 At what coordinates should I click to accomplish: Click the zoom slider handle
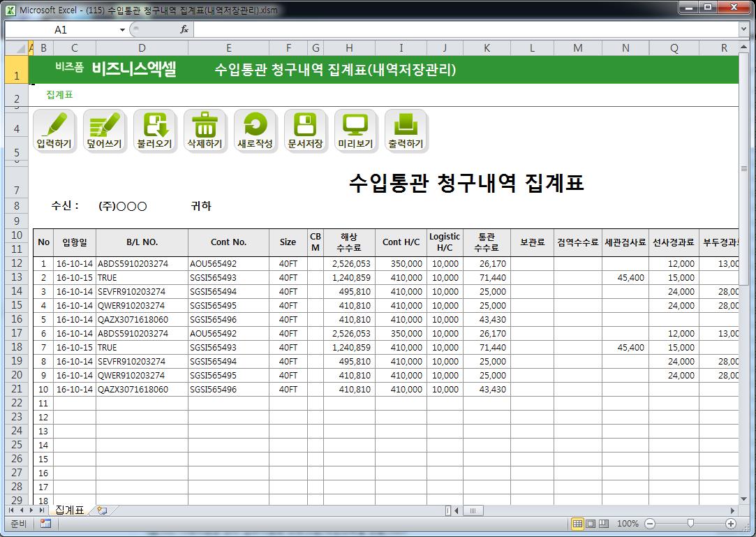pos(690,524)
